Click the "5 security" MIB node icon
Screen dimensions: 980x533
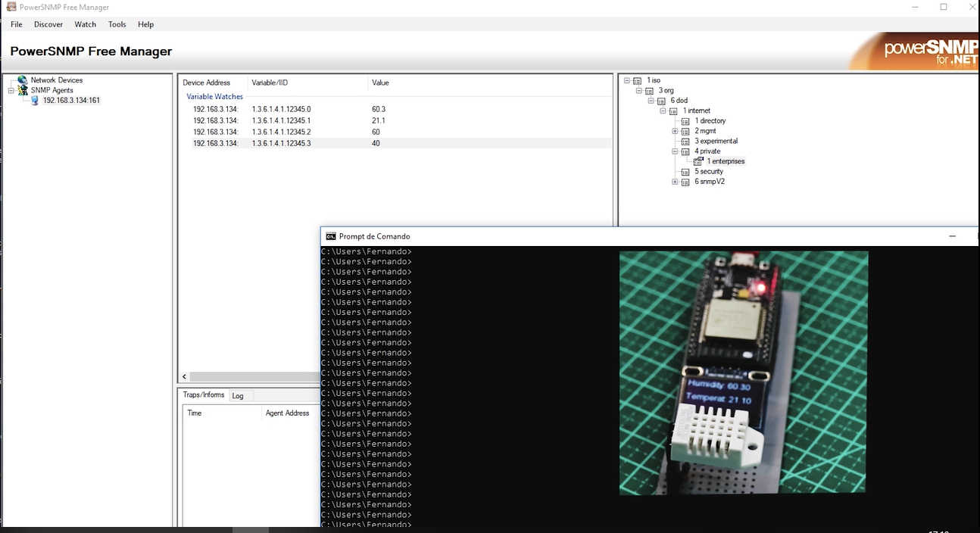[685, 171]
